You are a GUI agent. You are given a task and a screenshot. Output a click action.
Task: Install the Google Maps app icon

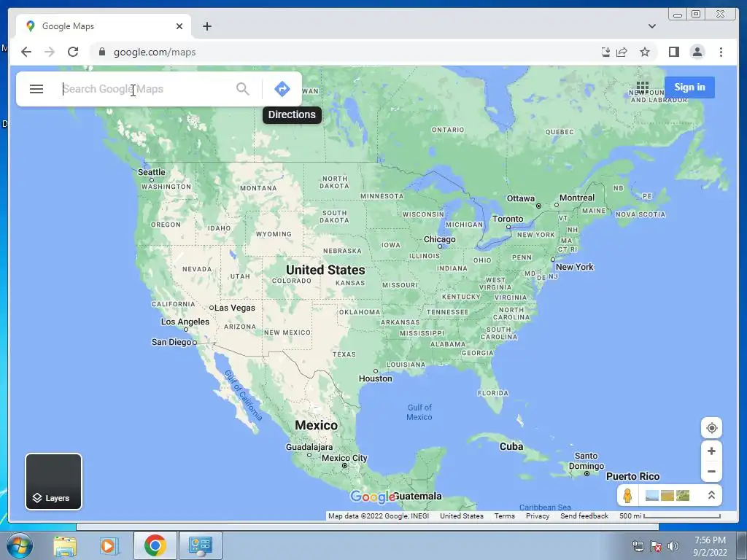coord(605,52)
